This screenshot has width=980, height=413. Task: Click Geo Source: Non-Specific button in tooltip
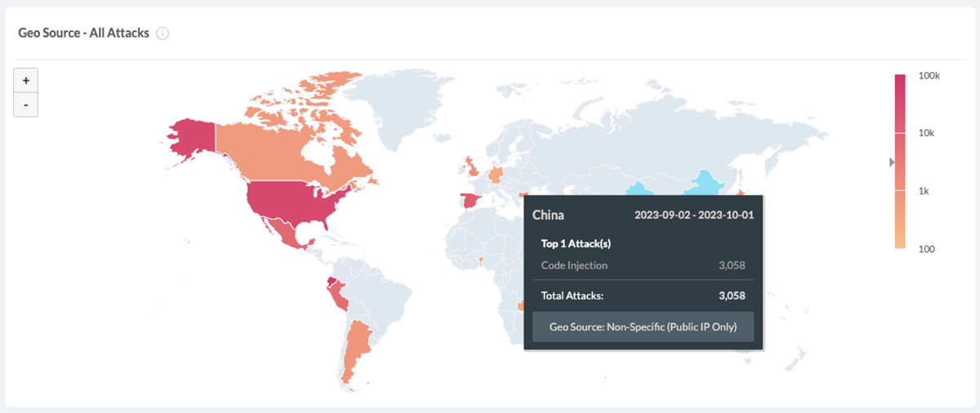tap(643, 327)
